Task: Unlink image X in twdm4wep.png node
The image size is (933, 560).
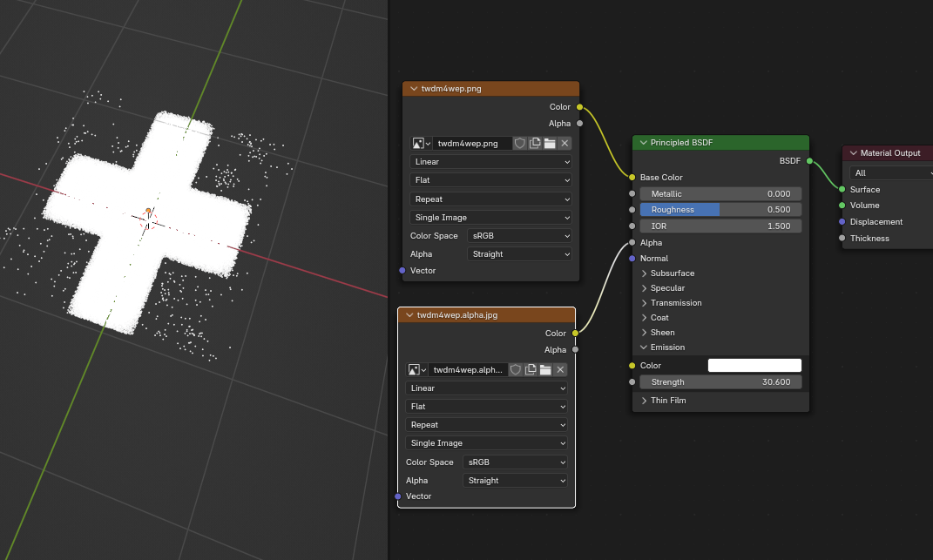Action: coord(565,144)
